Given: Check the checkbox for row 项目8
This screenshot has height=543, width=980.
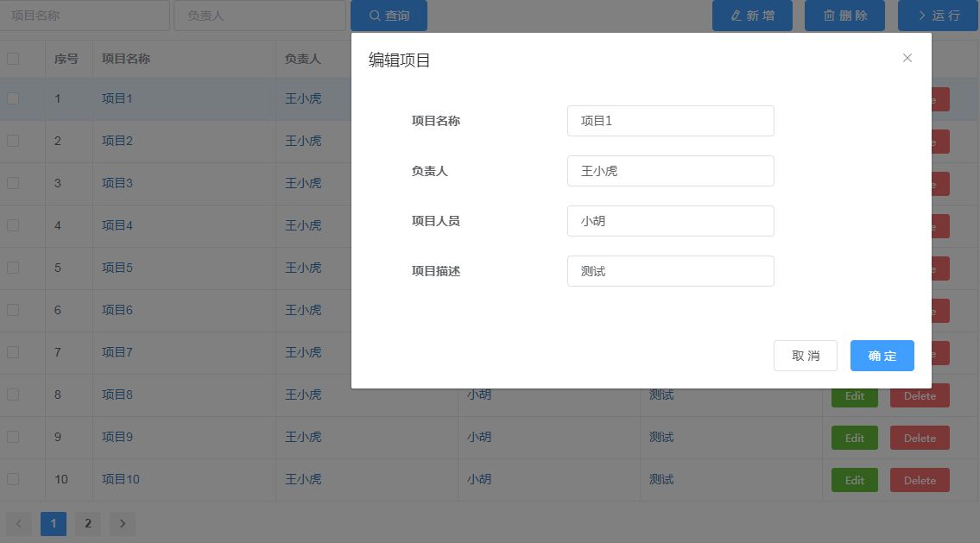Looking at the screenshot, I should (x=12, y=395).
